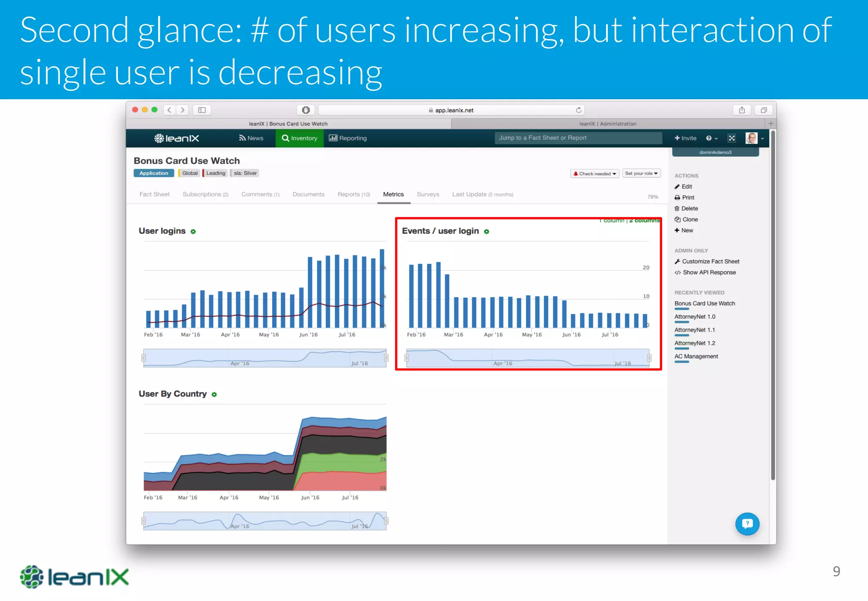The image size is (868, 601).
Task: Open settings gear for Events / user login chart
Action: pyautogui.click(x=487, y=231)
